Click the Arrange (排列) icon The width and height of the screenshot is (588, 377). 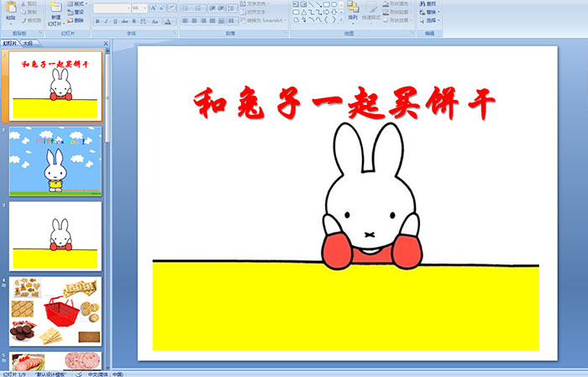[x=353, y=8]
